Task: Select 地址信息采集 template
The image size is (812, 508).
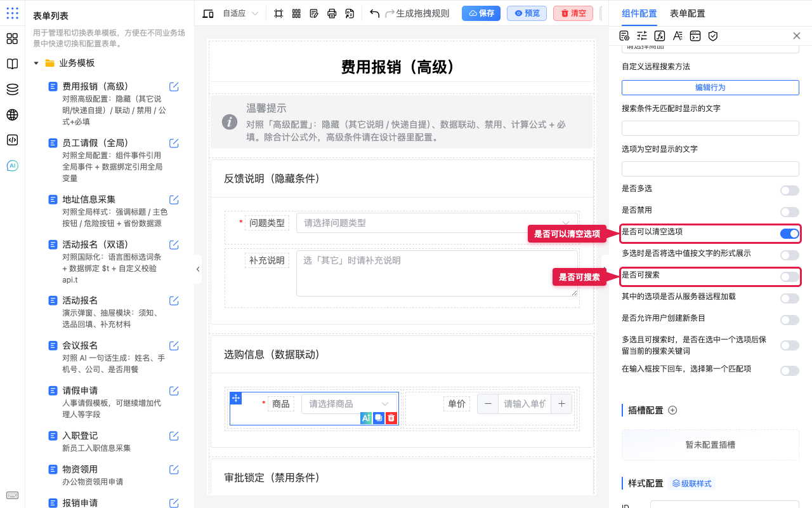Action: pos(89,199)
